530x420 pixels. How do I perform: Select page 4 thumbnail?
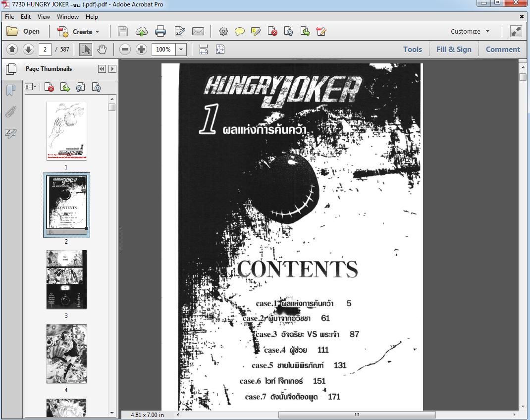[x=66, y=354]
